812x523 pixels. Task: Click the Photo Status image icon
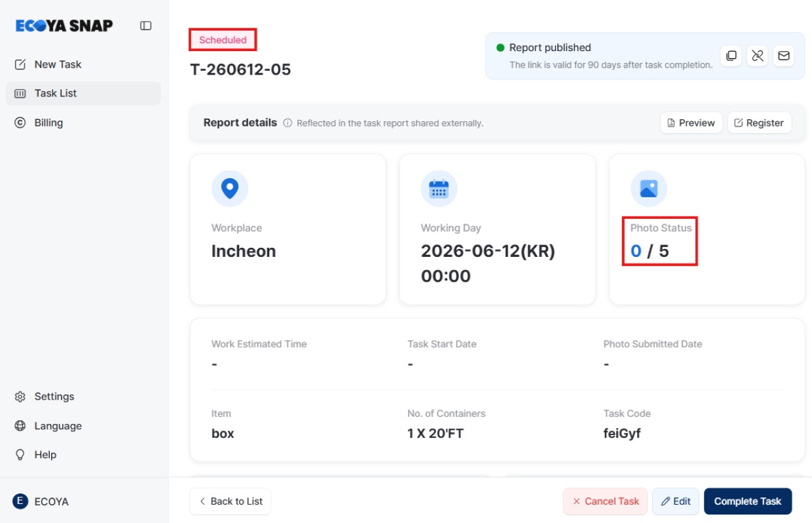click(649, 189)
